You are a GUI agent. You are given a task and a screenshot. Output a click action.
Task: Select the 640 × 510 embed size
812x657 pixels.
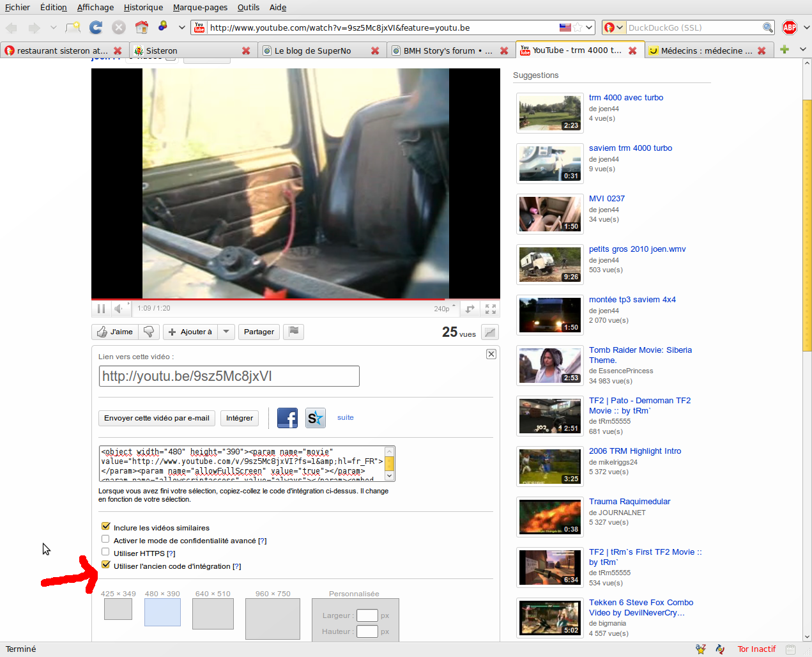(x=213, y=614)
